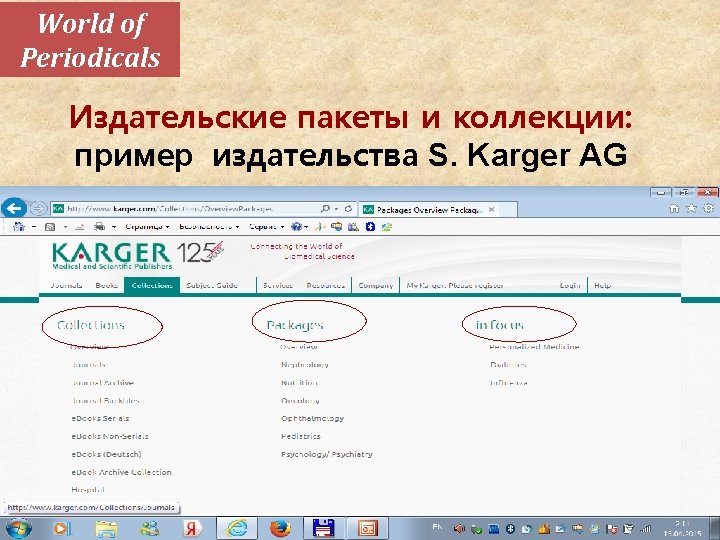This screenshot has width=720, height=540.
Task: Open the Resources menu
Action: (x=325, y=285)
